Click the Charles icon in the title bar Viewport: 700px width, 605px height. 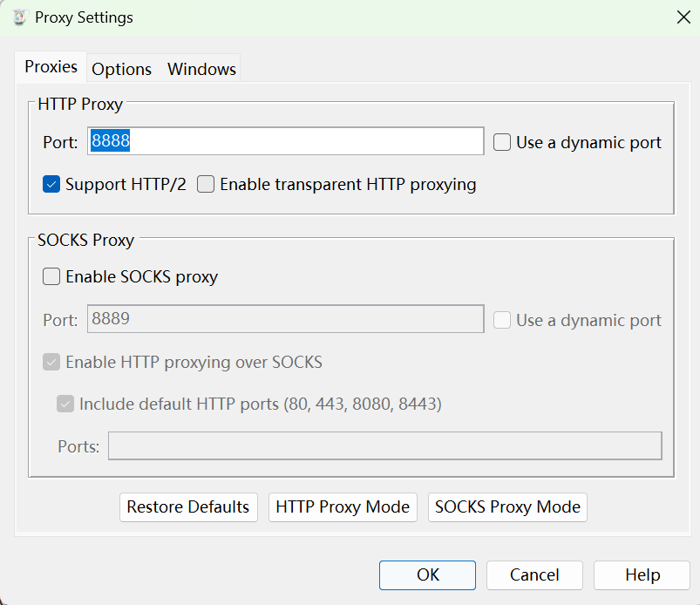tap(19, 17)
